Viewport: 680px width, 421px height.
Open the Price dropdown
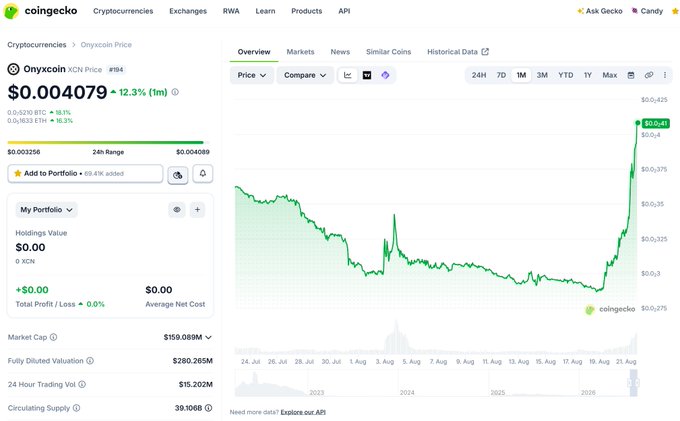pos(252,75)
